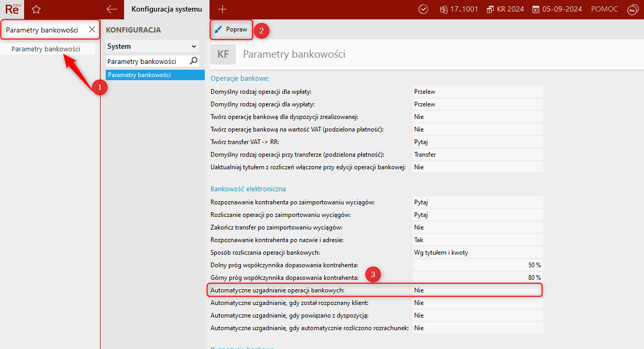
Task: Click the Popraw edit button
Action: [x=231, y=29]
